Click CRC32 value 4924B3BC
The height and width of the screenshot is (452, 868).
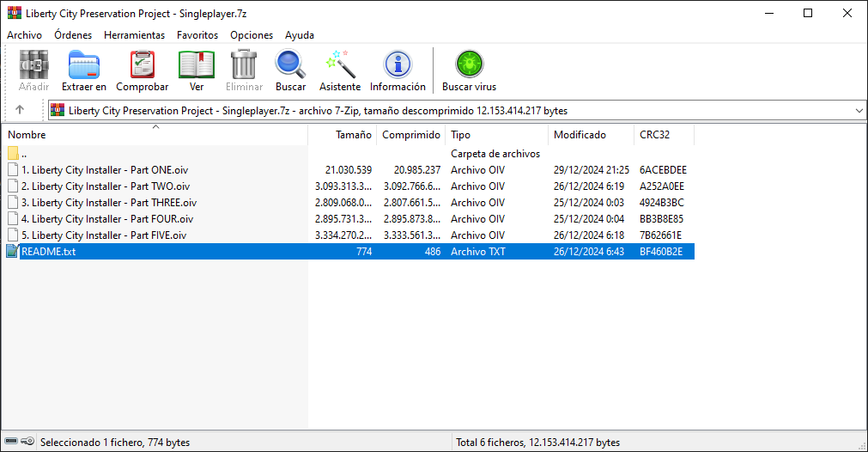coord(662,203)
